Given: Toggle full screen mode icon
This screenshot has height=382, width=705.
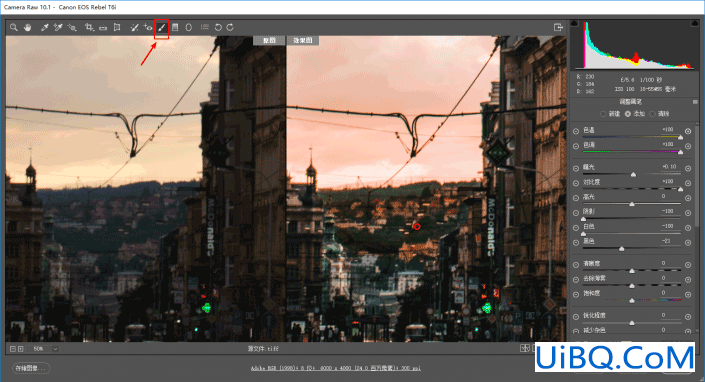Looking at the screenshot, I should click(558, 27).
